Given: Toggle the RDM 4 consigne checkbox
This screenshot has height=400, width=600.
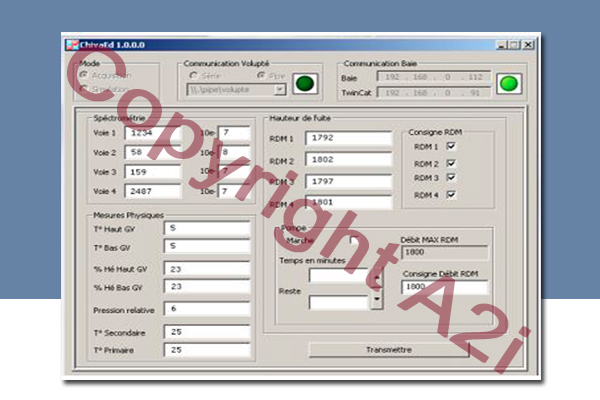Looking at the screenshot, I should (x=451, y=194).
